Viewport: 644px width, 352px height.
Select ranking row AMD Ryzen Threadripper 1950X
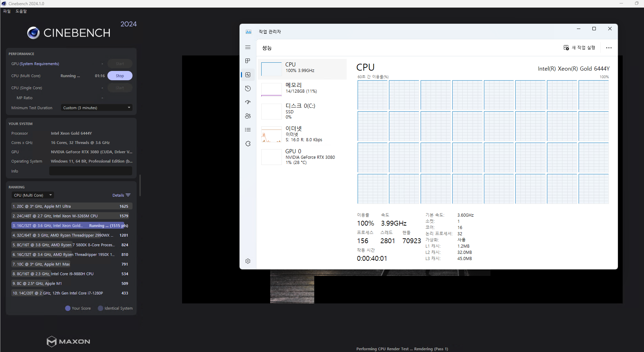72,255
